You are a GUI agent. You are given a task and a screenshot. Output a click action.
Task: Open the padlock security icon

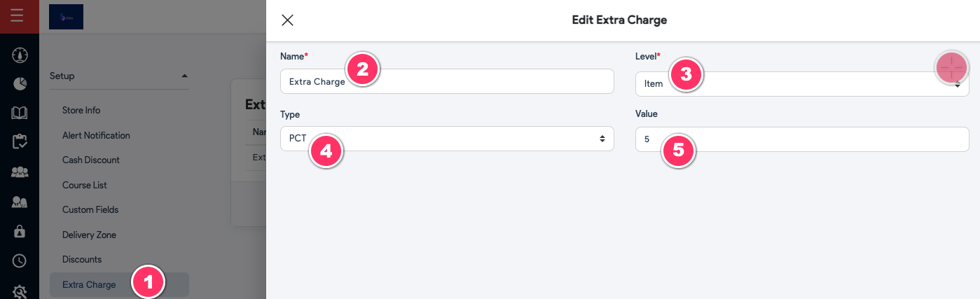20,230
